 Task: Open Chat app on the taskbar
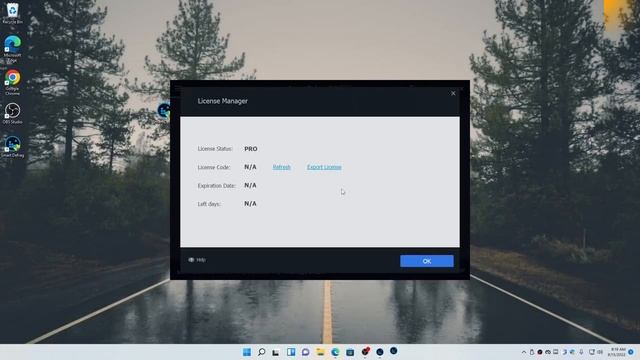[306, 352]
